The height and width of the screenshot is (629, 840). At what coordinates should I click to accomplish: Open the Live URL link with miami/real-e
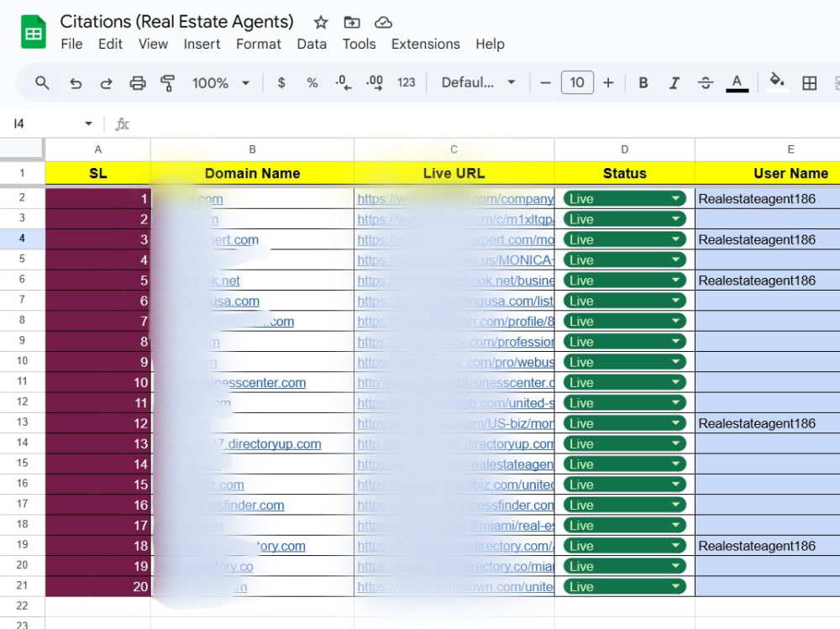[x=455, y=526]
